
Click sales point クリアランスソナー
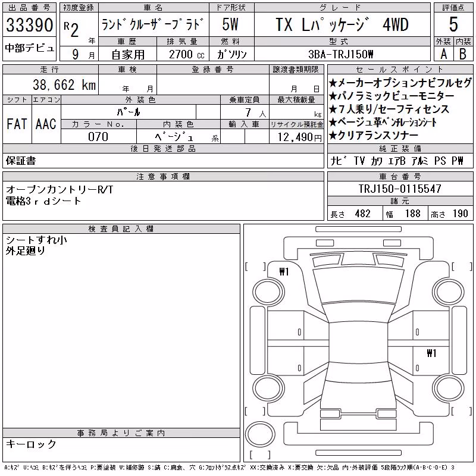(374, 135)
